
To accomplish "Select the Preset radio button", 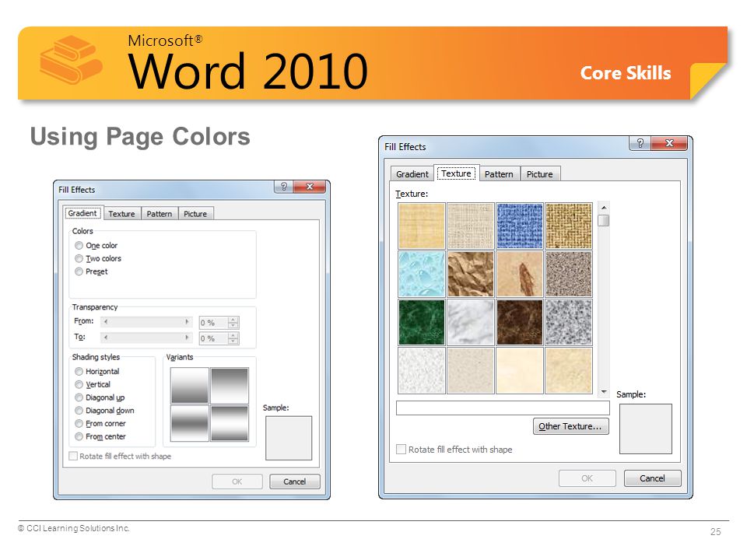I will [79, 271].
